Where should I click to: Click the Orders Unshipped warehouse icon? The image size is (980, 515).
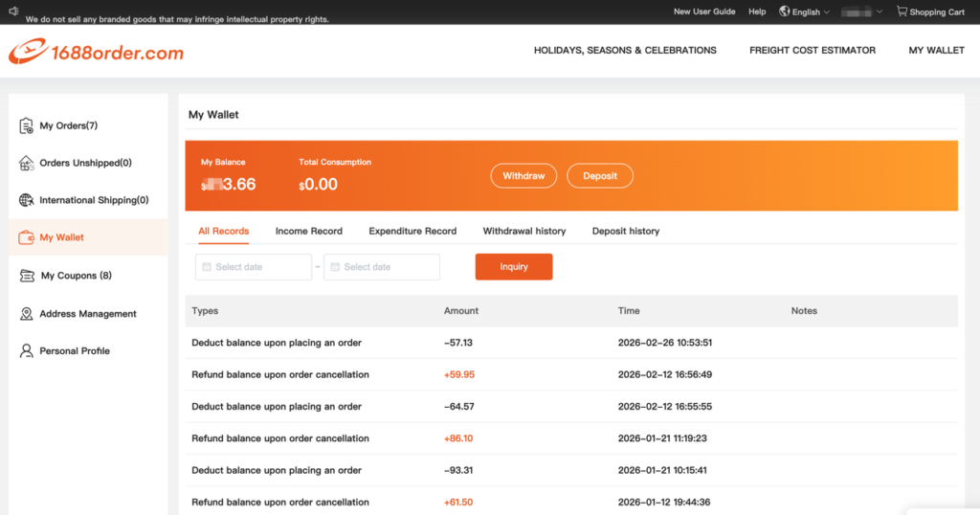point(27,163)
